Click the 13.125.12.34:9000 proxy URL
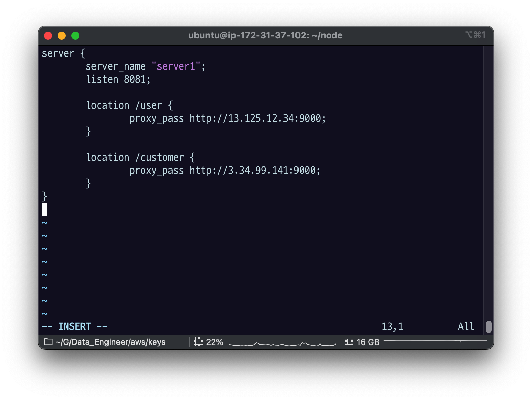Viewport: 532px width, 400px height. coord(257,118)
